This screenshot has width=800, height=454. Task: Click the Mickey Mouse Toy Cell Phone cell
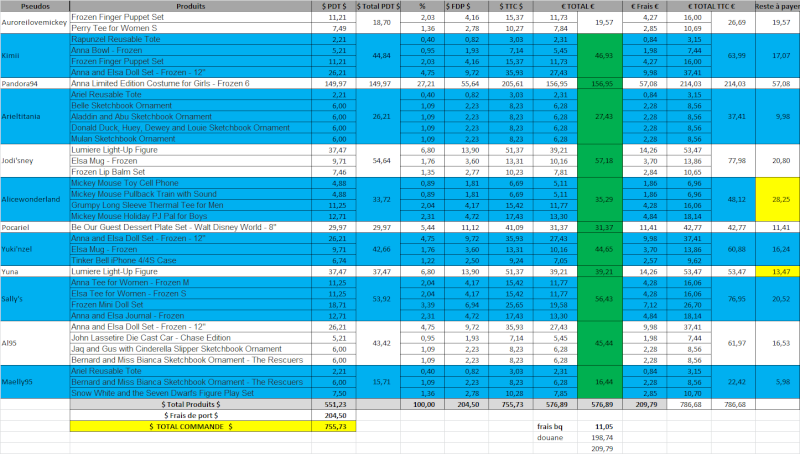(190, 183)
